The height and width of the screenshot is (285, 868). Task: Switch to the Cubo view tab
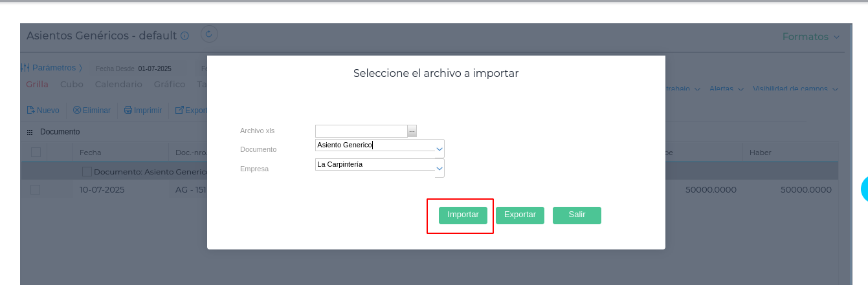[x=71, y=85]
